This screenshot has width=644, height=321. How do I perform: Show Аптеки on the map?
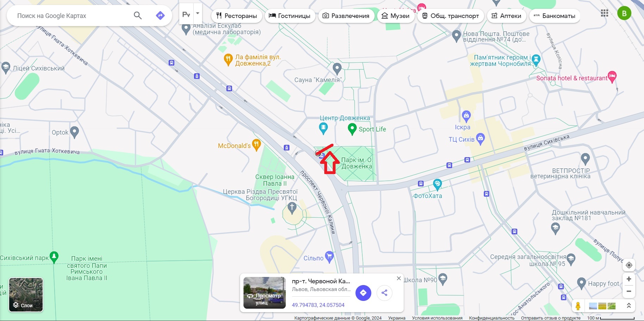click(506, 16)
